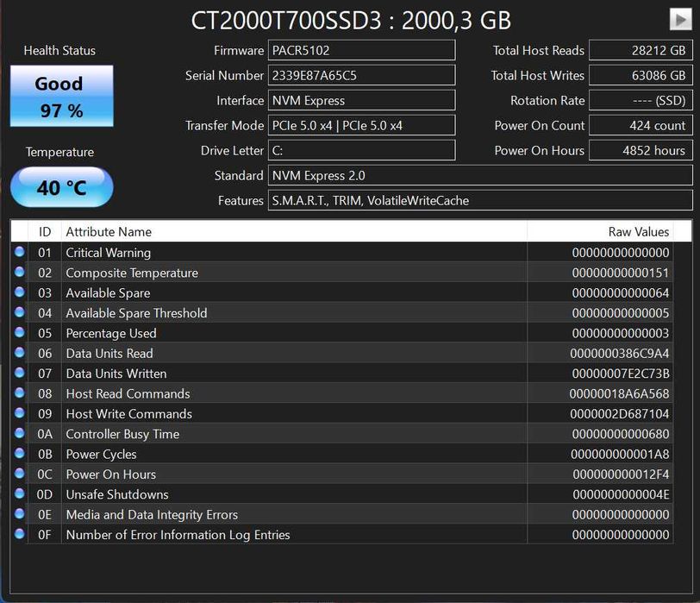Select the Power Cycles attribute name
Screen dimensions: 700x603
pyautogui.click(x=102, y=455)
